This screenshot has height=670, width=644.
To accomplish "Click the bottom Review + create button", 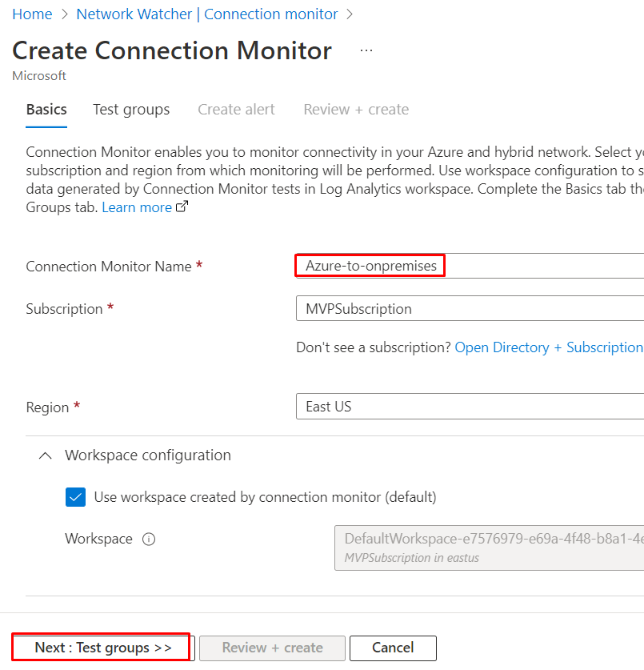I will (271, 647).
